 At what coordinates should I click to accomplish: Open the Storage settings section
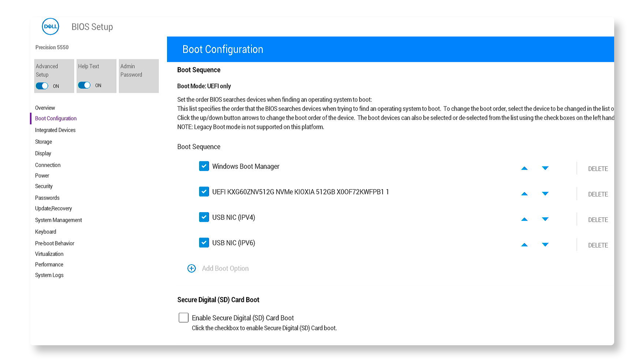point(43,141)
